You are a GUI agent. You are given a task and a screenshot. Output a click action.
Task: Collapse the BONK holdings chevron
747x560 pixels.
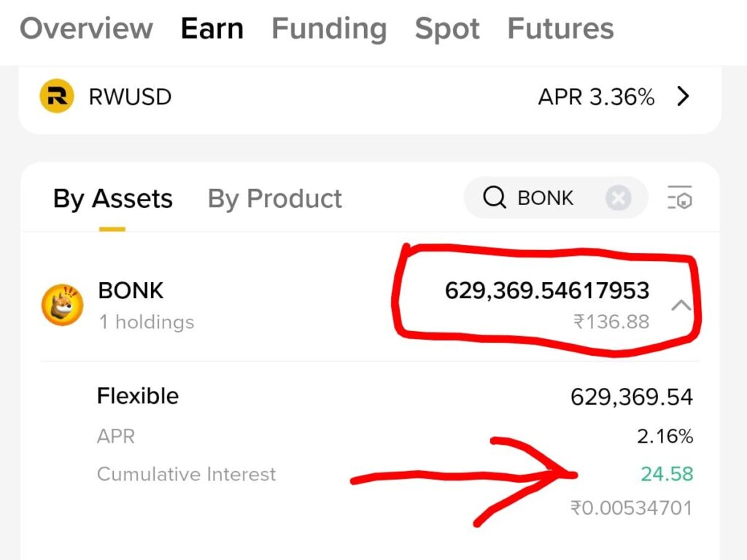(681, 305)
